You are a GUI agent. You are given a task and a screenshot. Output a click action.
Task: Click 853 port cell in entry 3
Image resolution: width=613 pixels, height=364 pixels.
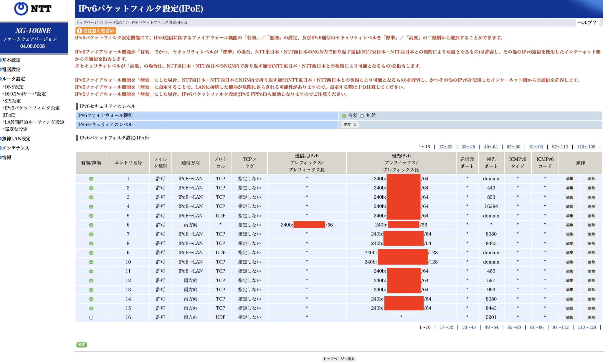[491, 197]
